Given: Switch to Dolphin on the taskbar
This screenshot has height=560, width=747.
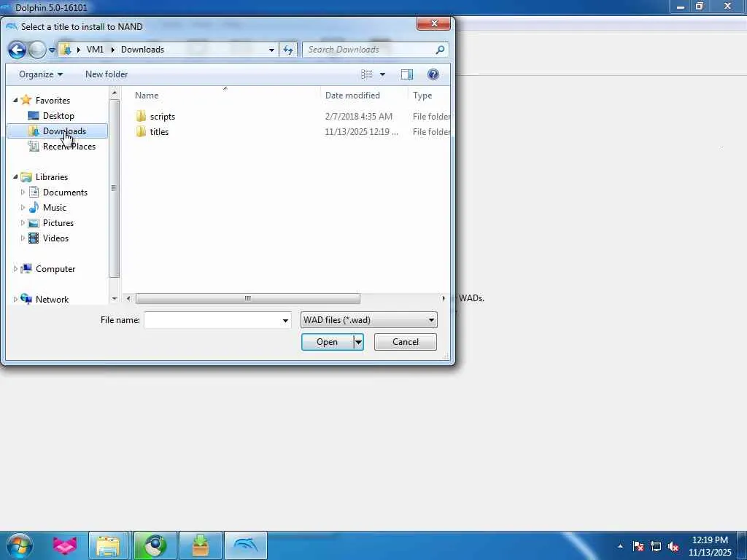Looking at the screenshot, I should coord(246,545).
